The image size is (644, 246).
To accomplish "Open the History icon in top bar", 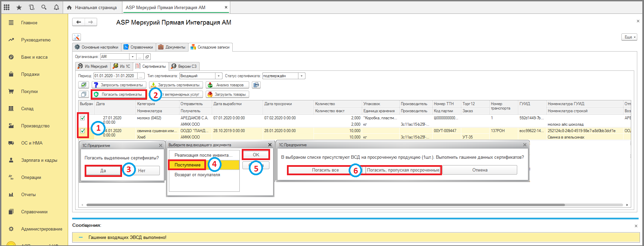I will click(x=31, y=7).
